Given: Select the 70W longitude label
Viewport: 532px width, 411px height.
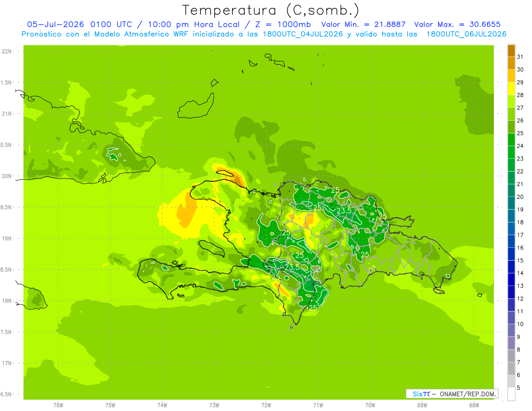Looking at the screenshot, I should click(370, 405).
